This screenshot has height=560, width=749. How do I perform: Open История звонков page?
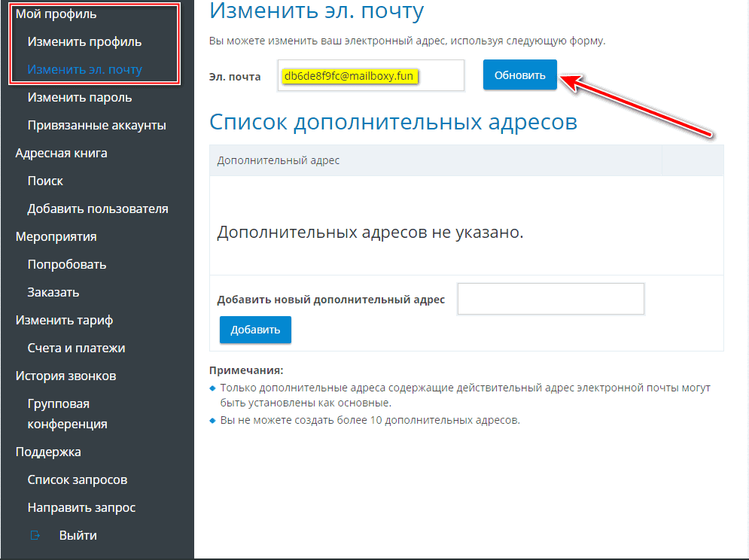[x=65, y=376]
